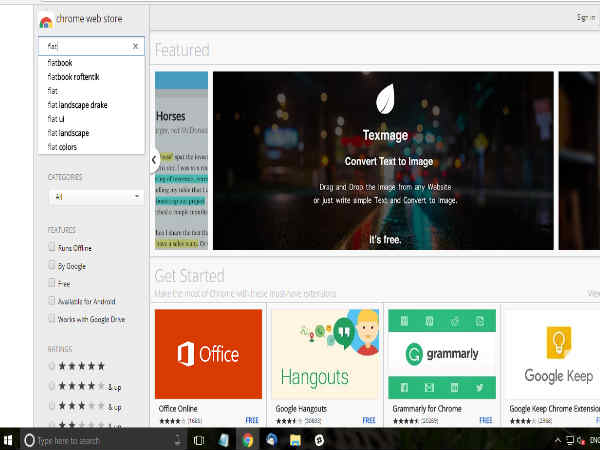Click the network tray icon
This screenshot has height=450, width=600.
(570, 440)
